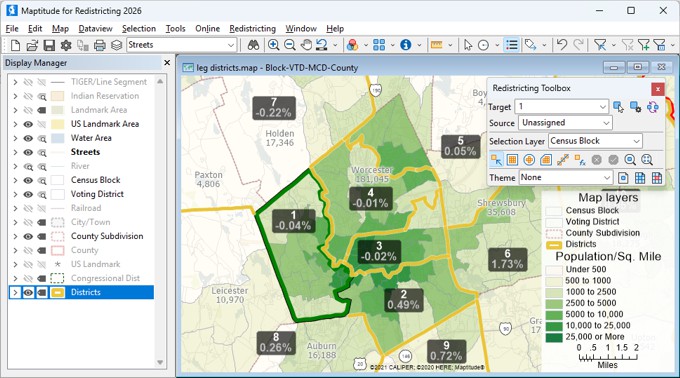Hide County Subdivision layer eye icon

28,236
